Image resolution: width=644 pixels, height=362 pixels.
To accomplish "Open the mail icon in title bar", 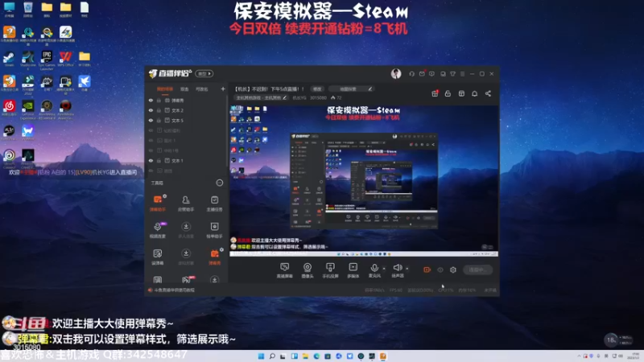I will pos(422,74).
